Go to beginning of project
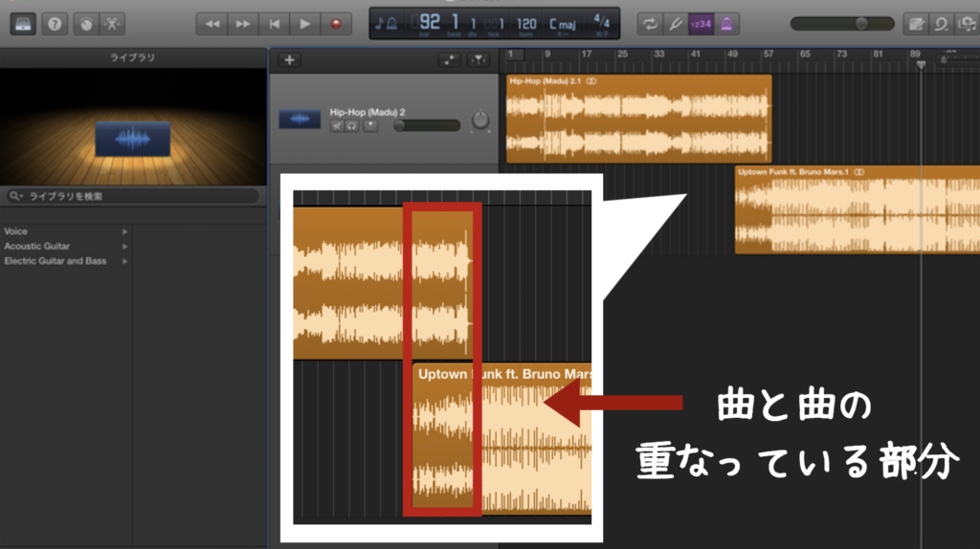The image size is (980, 549). 274,24
